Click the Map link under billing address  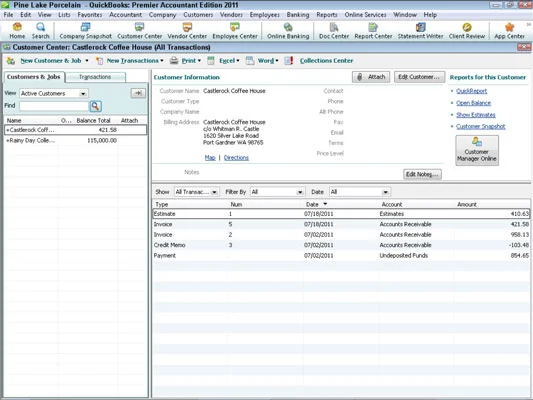[210, 158]
